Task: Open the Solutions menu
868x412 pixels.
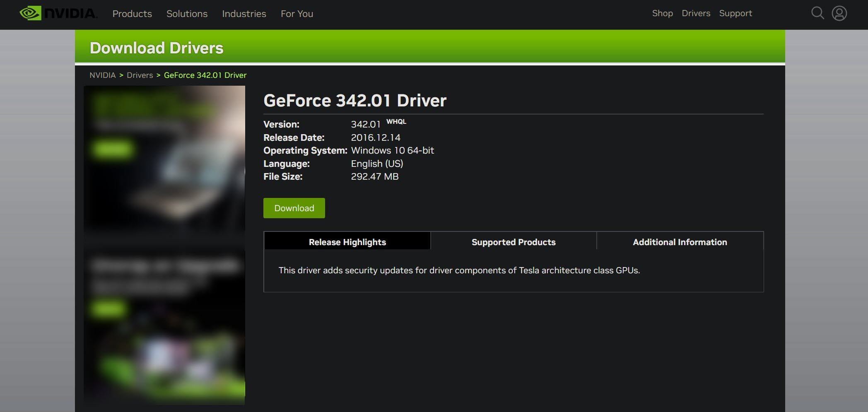Action: coord(187,14)
